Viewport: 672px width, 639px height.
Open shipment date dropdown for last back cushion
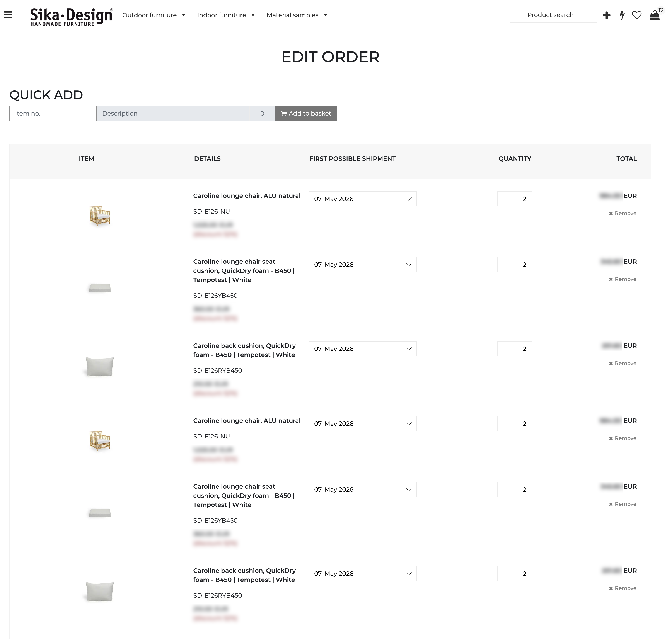point(363,574)
